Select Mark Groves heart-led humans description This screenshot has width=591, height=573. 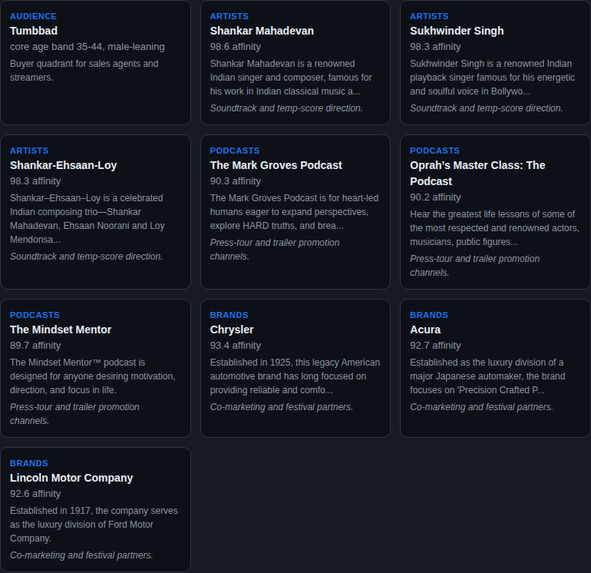294,211
